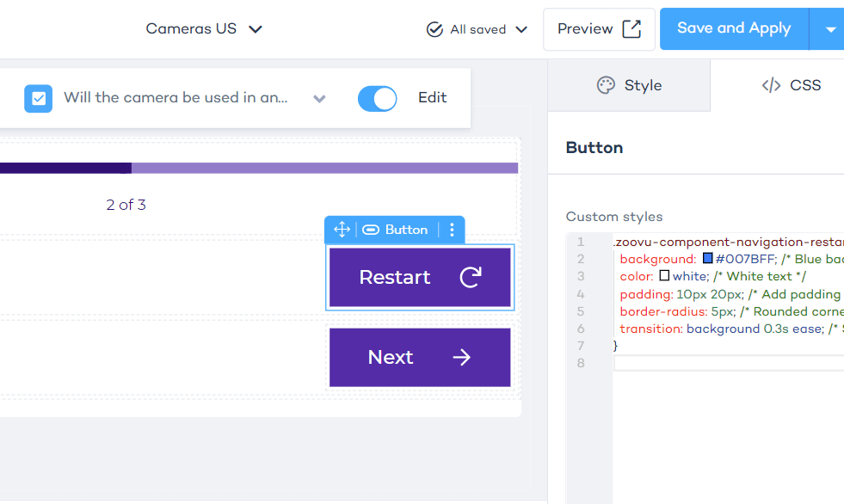Expand the question selector chevron
Image resolution: width=844 pixels, height=504 pixels.
pyautogui.click(x=319, y=99)
